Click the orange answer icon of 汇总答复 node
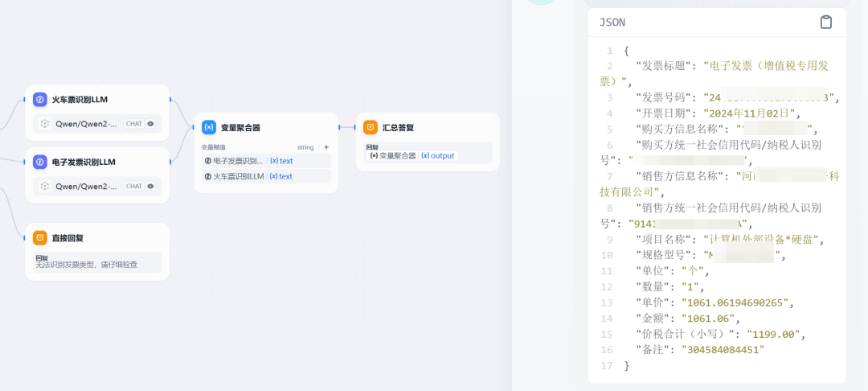This screenshot has width=868, height=391. pos(371,127)
